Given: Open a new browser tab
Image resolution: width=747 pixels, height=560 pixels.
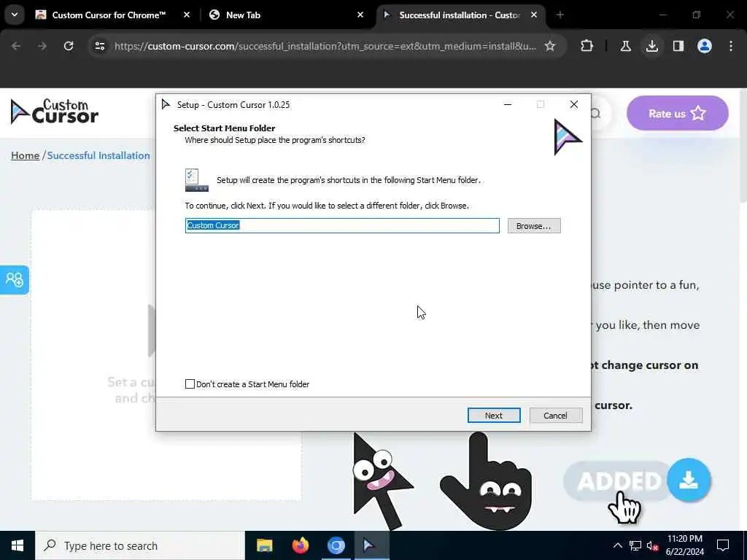Looking at the screenshot, I should 560,15.
